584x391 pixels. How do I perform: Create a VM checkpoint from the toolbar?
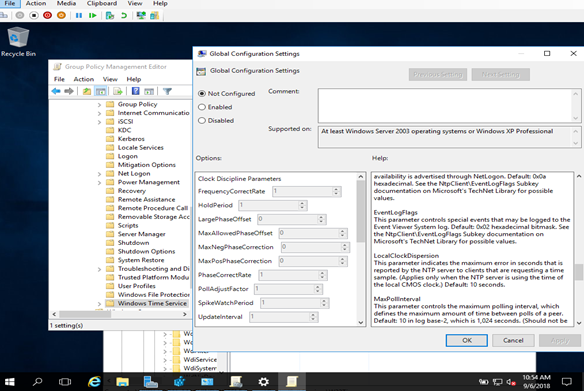(x=110, y=15)
